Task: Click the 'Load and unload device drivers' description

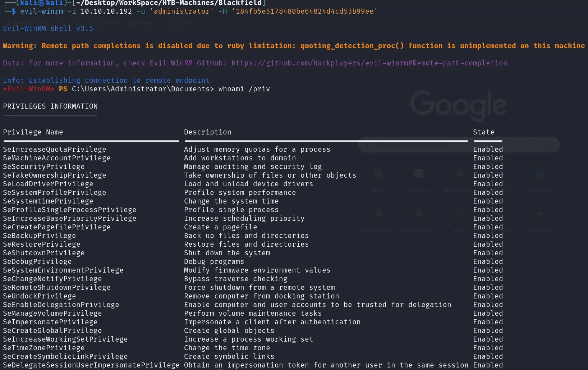Action: click(248, 184)
